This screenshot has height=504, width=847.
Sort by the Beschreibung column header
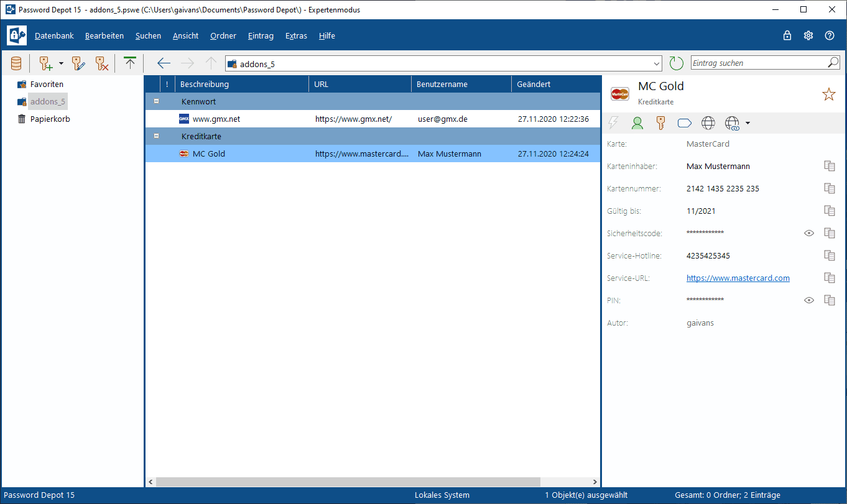coord(242,84)
